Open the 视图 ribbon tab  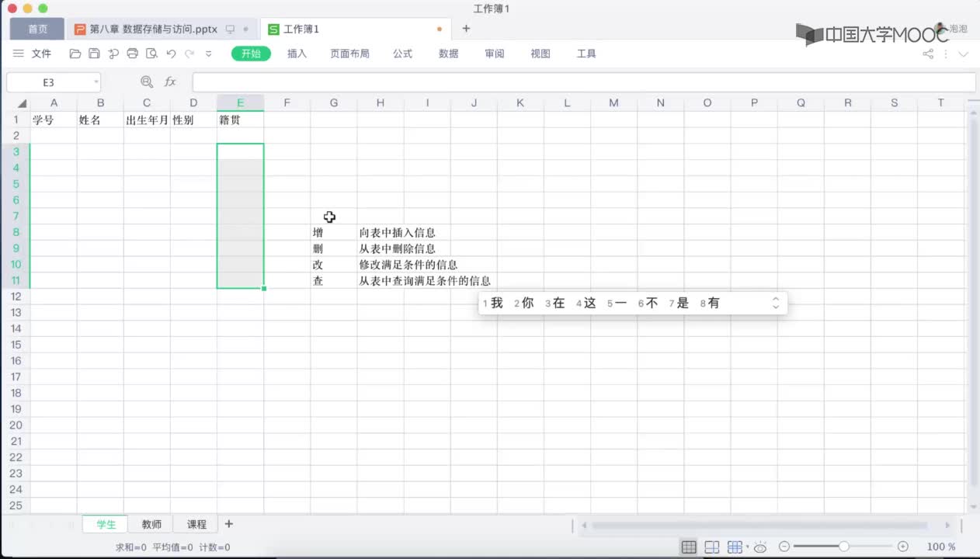click(540, 54)
